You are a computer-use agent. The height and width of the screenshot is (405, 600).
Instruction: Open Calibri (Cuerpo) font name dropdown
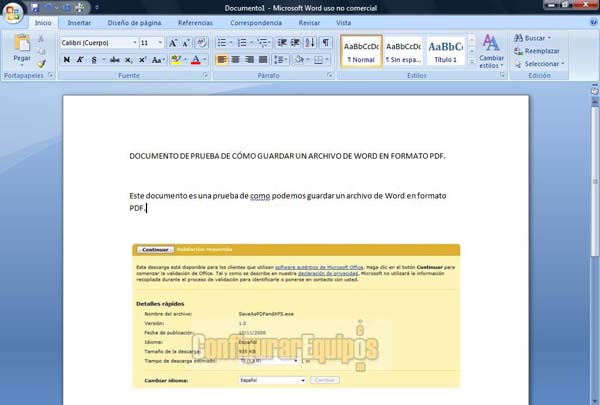pos(135,42)
